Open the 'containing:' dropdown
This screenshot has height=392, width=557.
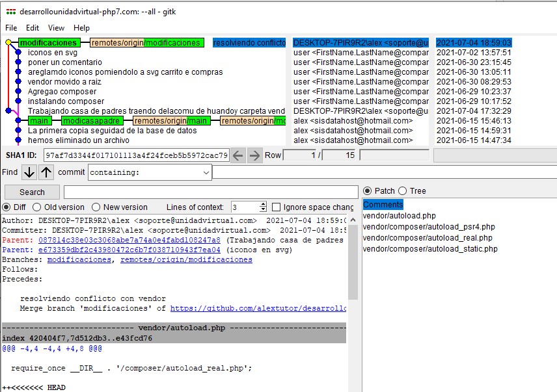pos(150,172)
